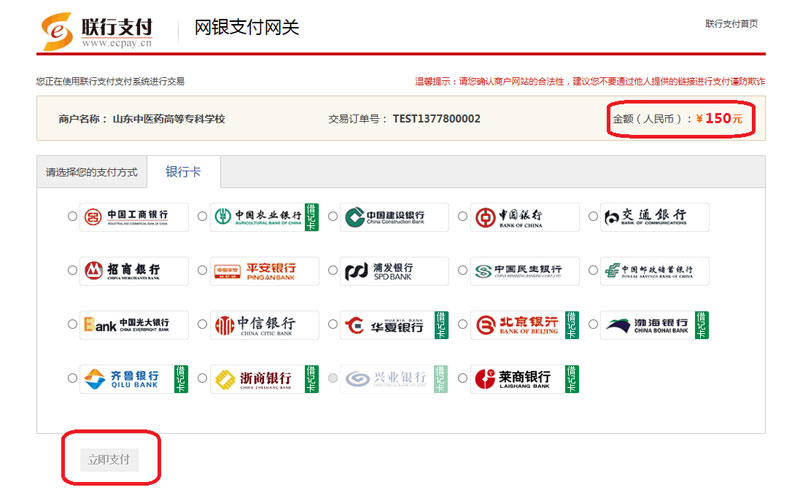Viewport: 800px width, 498px height.
Task: Click the 您正在使用联行支付支付系统进行交易 notice
Action: click(x=110, y=82)
